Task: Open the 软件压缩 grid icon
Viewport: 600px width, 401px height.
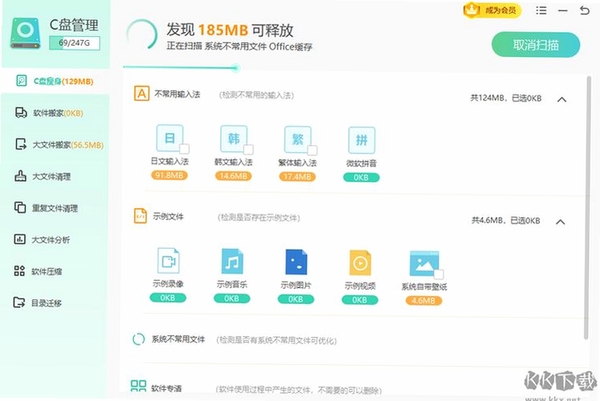Action: coord(19,271)
